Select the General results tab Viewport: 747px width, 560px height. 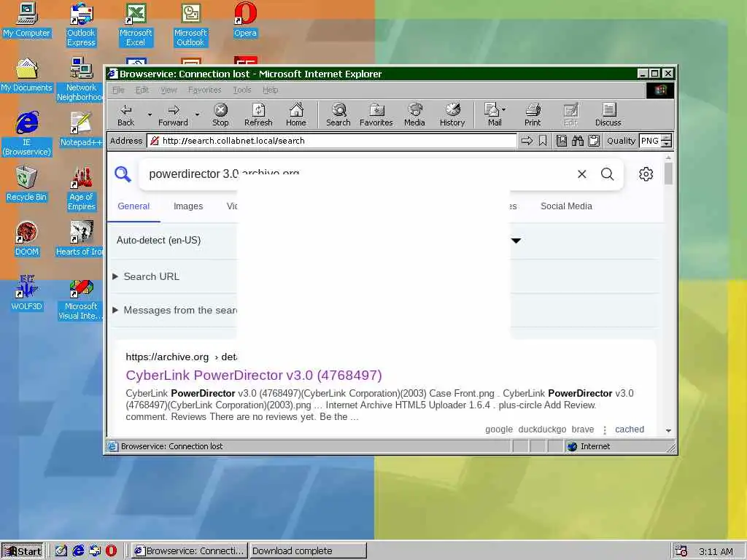point(133,206)
